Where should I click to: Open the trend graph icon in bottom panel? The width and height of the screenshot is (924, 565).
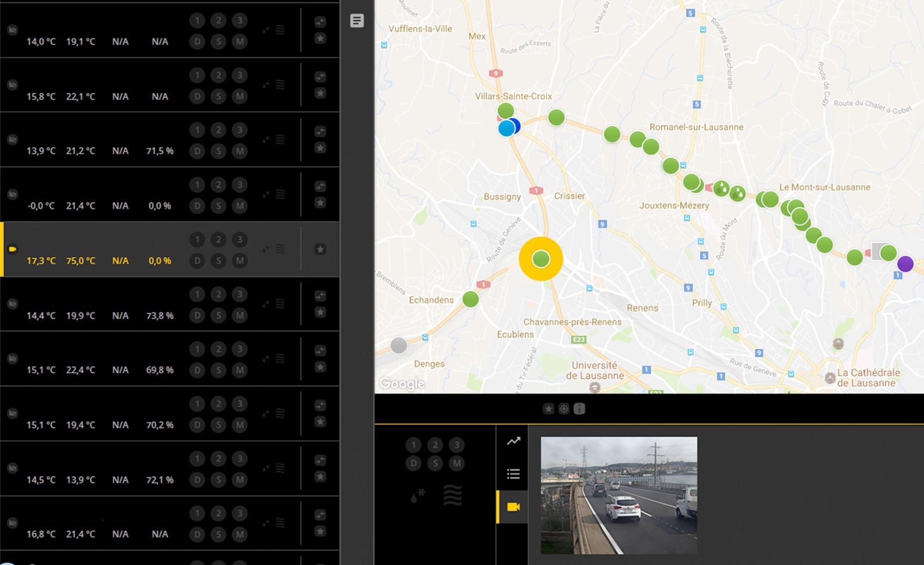(x=513, y=441)
